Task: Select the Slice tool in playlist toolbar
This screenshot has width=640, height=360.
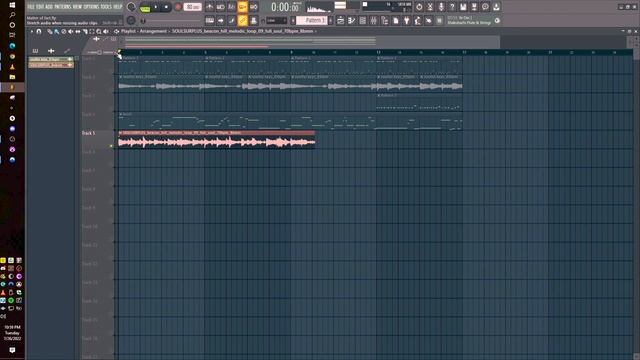Action: pyautogui.click(x=85, y=31)
